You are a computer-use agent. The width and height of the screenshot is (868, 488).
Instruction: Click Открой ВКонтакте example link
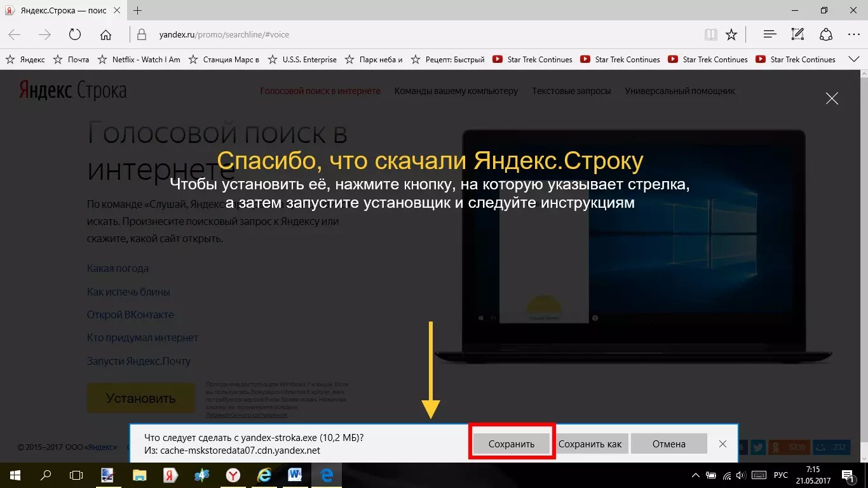coord(130,315)
